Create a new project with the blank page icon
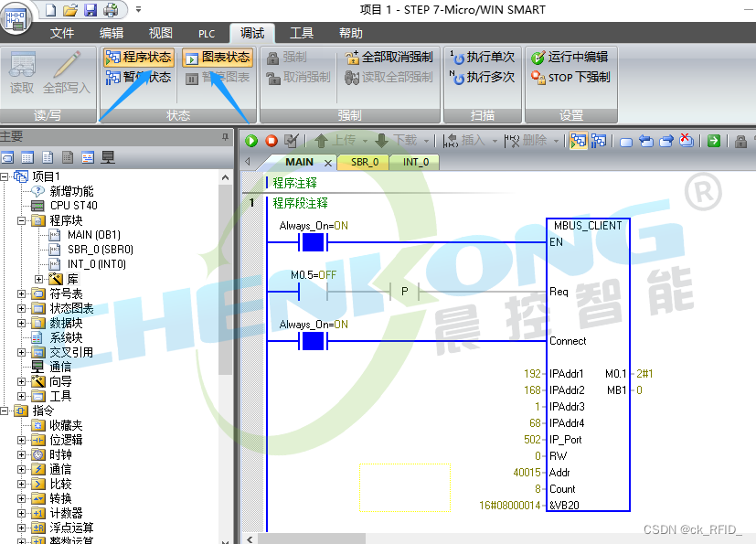This screenshot has width=756, height=544. coord(50,10)
